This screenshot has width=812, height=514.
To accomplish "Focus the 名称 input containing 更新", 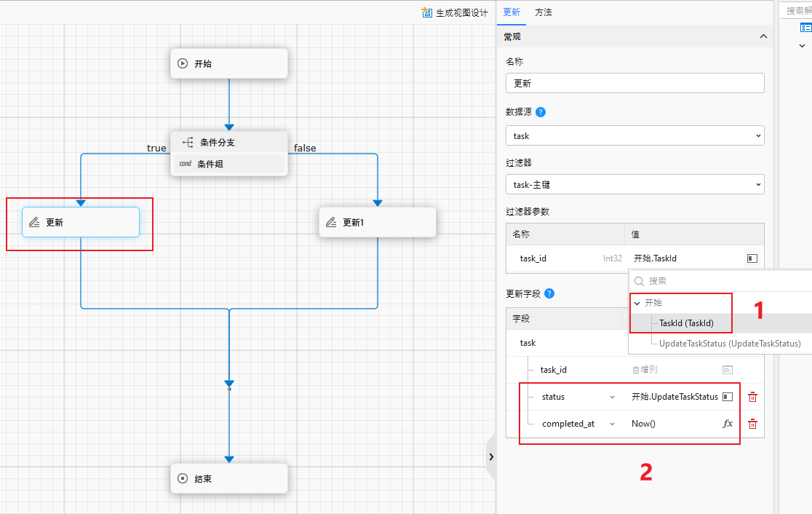I will (635, 84).
